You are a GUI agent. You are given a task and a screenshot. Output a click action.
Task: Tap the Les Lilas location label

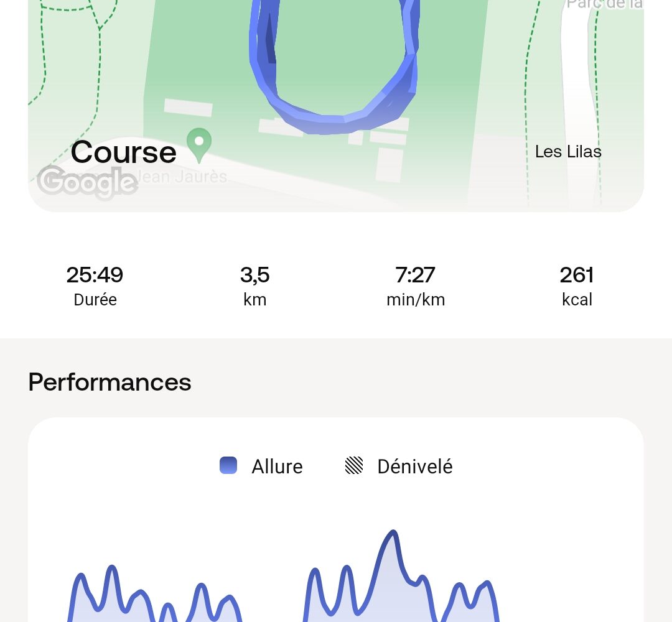pyautogui.click(x=568, y=152)
